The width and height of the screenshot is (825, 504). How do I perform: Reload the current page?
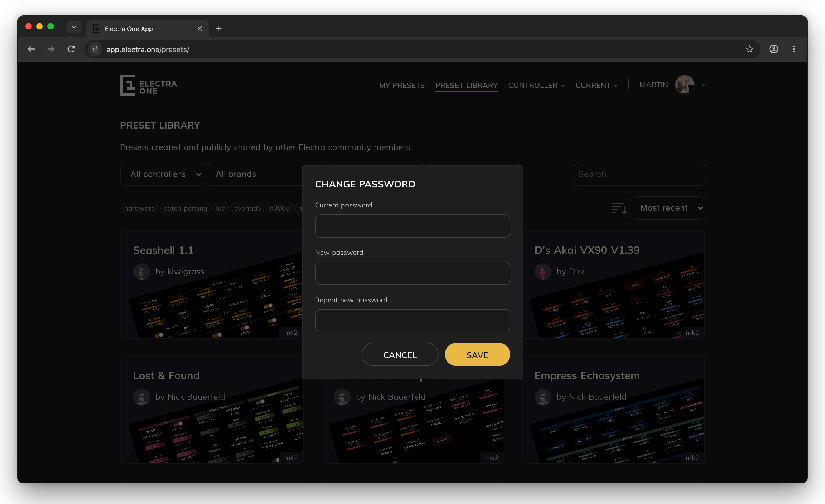click(71, 49)
